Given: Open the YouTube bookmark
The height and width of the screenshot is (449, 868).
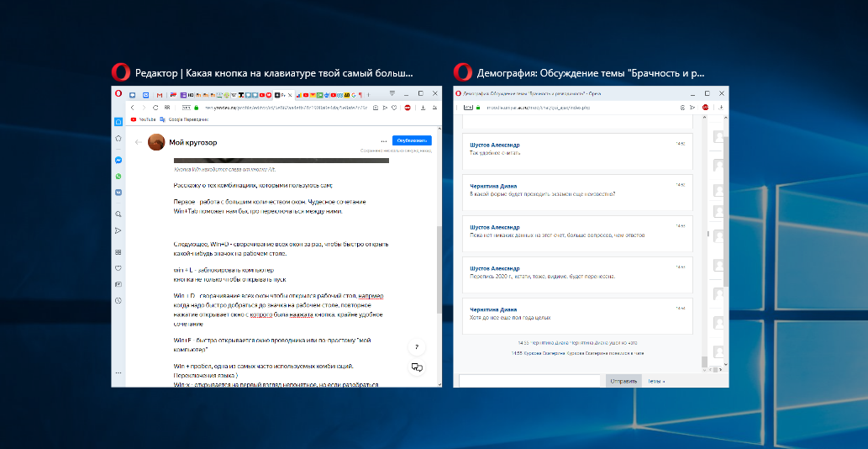Looking at the screenshot, I should click(144, 119).
